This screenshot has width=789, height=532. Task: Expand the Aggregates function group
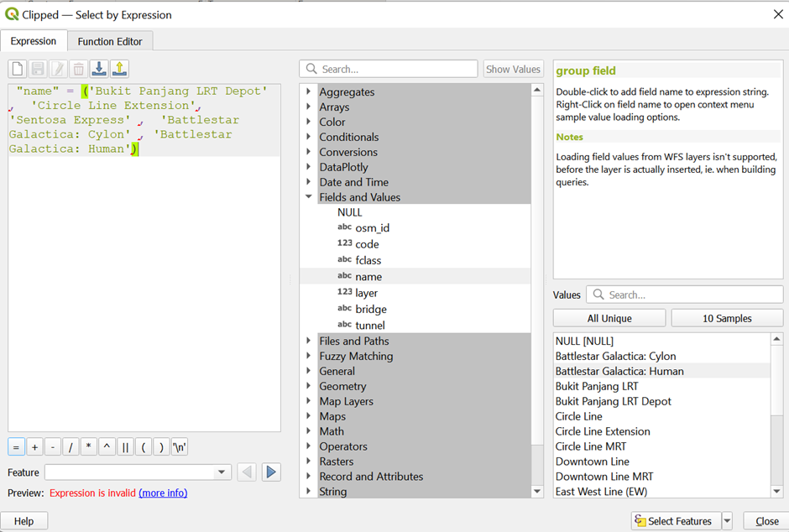[309, 92]
